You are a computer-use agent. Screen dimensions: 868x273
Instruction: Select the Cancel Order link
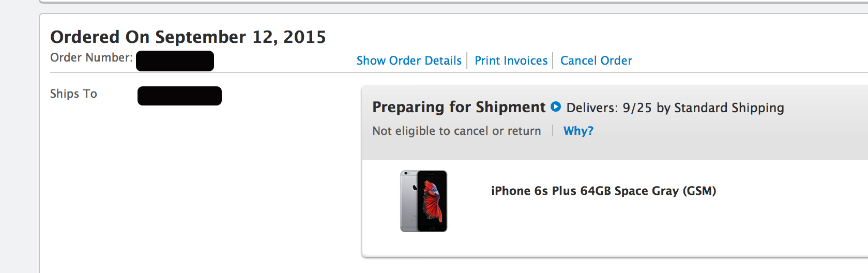596,60
